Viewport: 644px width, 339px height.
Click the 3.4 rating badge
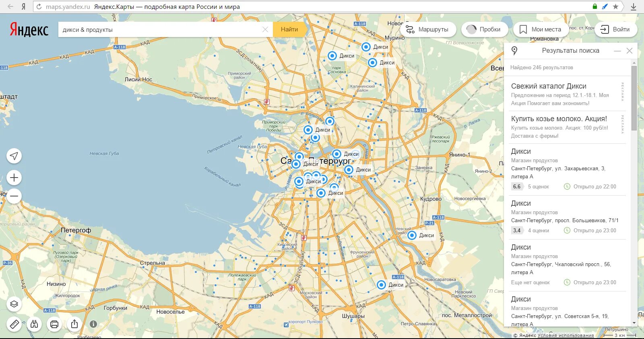tap(517, 230)
